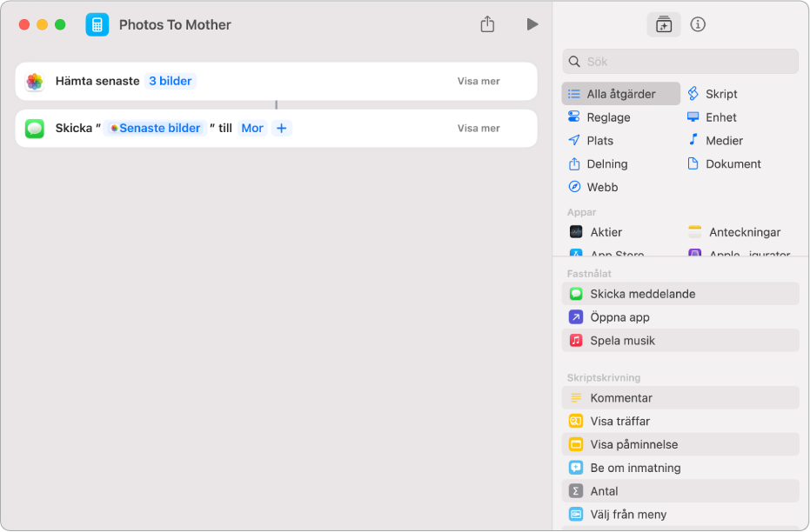Focus the Sök search field

680,62
